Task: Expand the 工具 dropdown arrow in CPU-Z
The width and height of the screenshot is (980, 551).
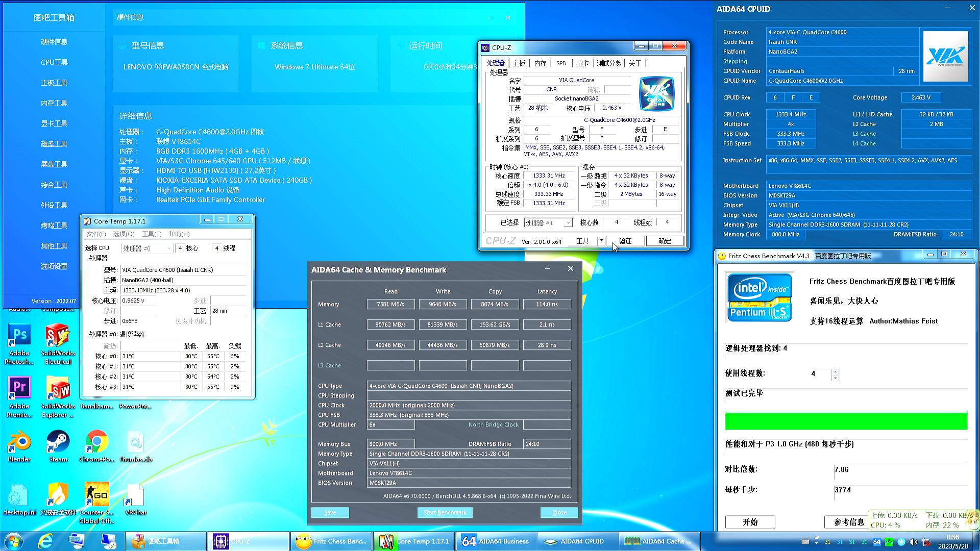Action: point(601,241)
